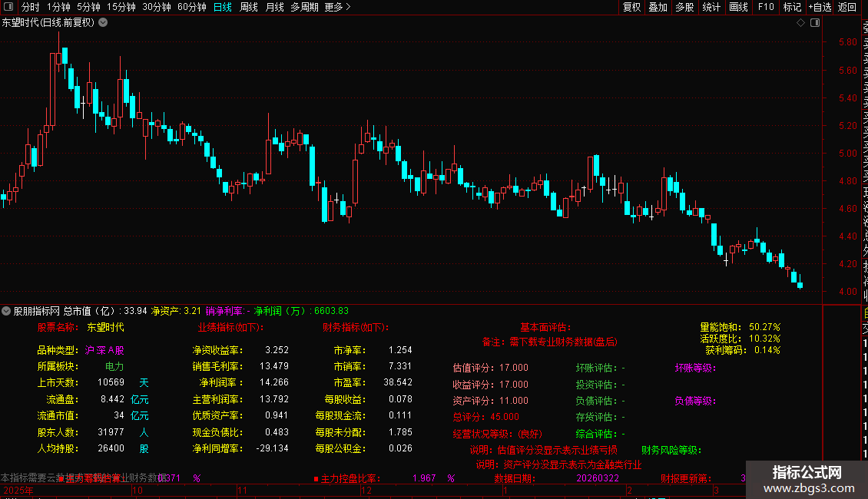
Task: Expand the 更多 periods menu
Action: click(338, 7)
